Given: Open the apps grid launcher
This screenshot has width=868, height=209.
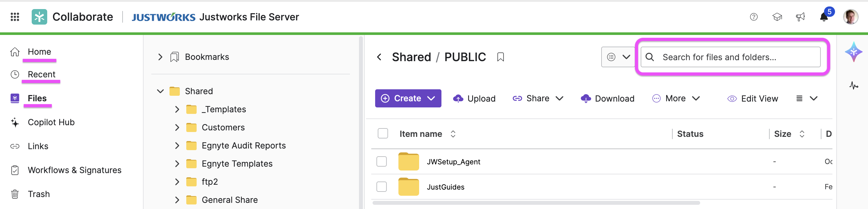Looking at the screenshot, I should click(15, 17).
